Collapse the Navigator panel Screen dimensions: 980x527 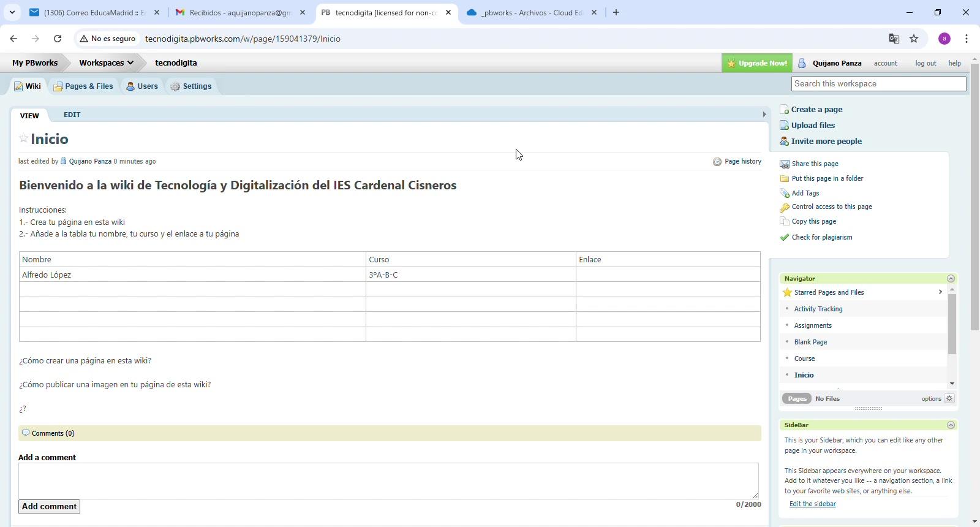pyautogui.click(x=951, y=279)
